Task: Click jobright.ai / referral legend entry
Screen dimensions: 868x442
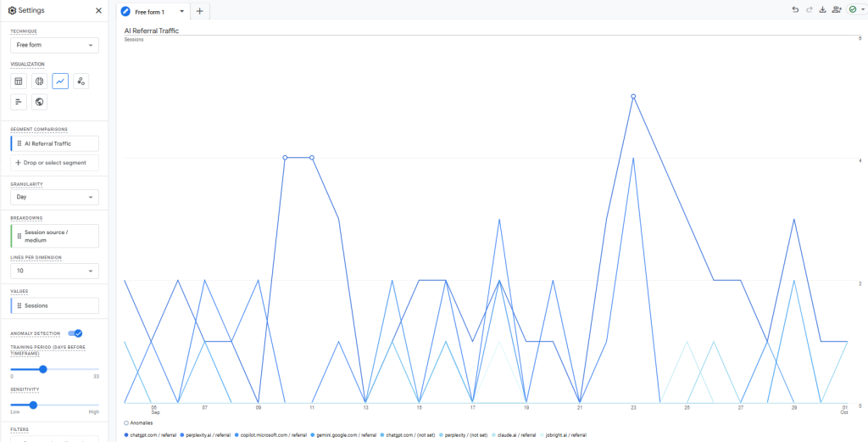Action: 564,435
